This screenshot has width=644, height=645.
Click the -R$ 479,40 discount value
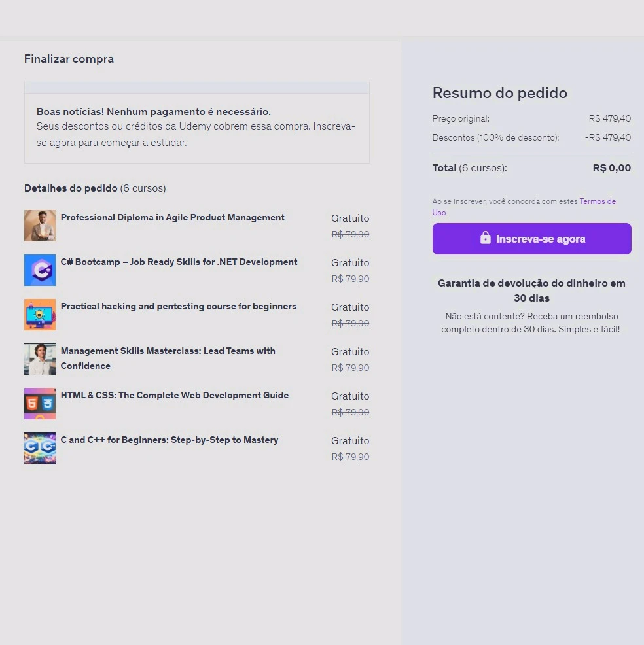607,137
